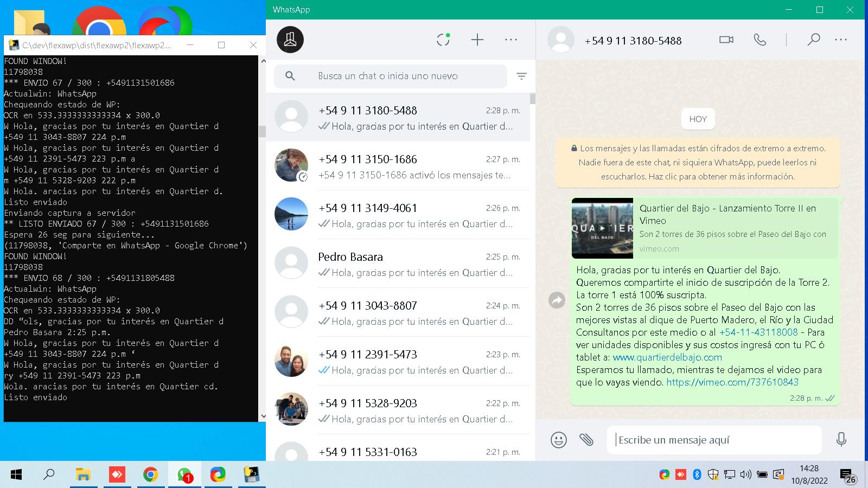Image resolution: width=868 pixels, height=488 pixels.
Task: Open the www.quartierdelbajo.com link
Action: pos(667,357)
